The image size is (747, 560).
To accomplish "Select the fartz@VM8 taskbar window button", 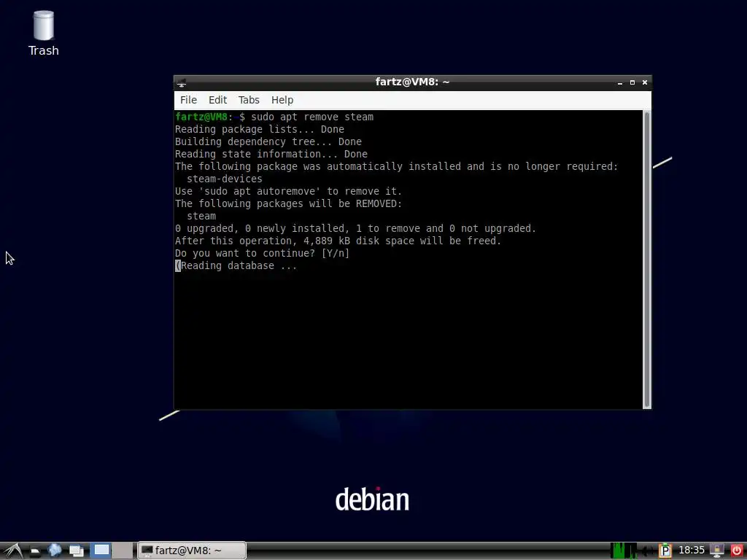I will (x=192, y=551).
